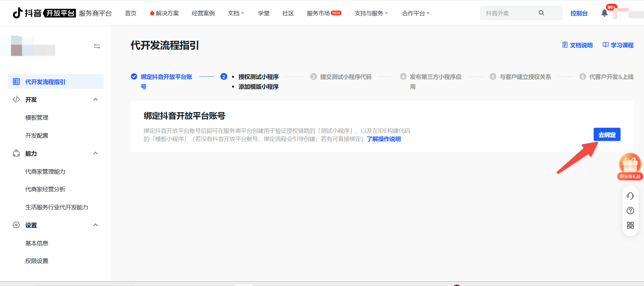
Task: Open the notification bell icon
Action: pyautogui.click(x=605, y=13)
